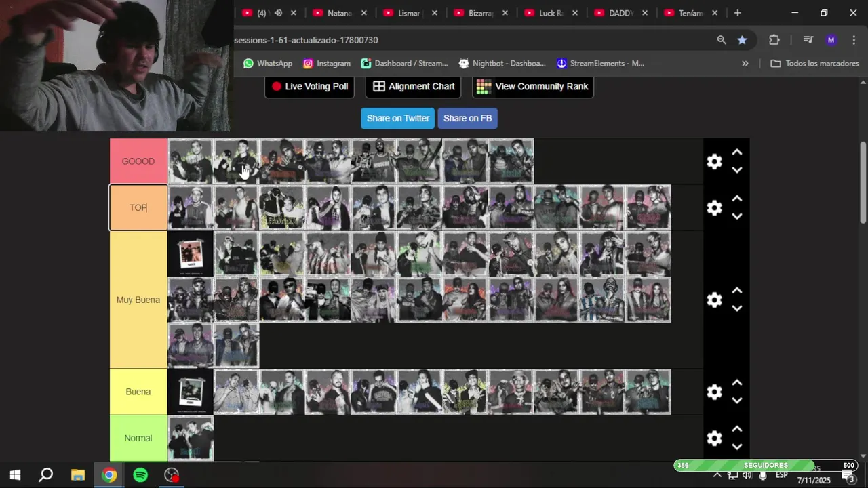
Task: Switch to the Luck Ra YouTube tab
Action: [550, 13]
